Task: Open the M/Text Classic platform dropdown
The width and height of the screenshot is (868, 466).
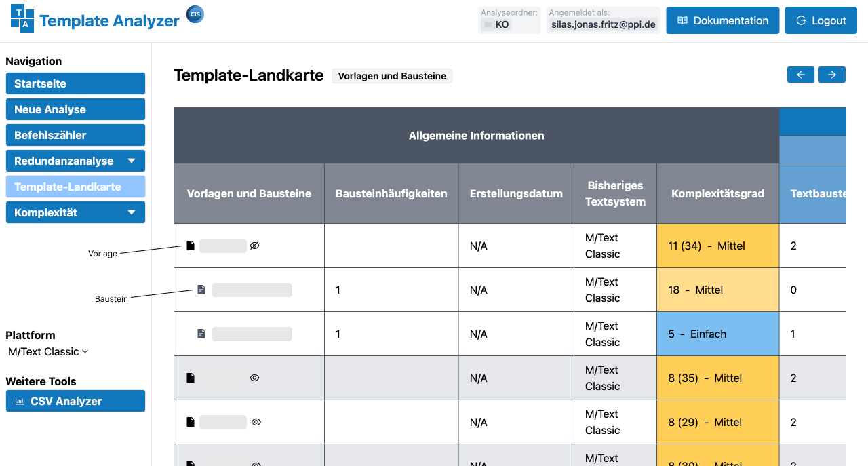Action: pos(48,351)
